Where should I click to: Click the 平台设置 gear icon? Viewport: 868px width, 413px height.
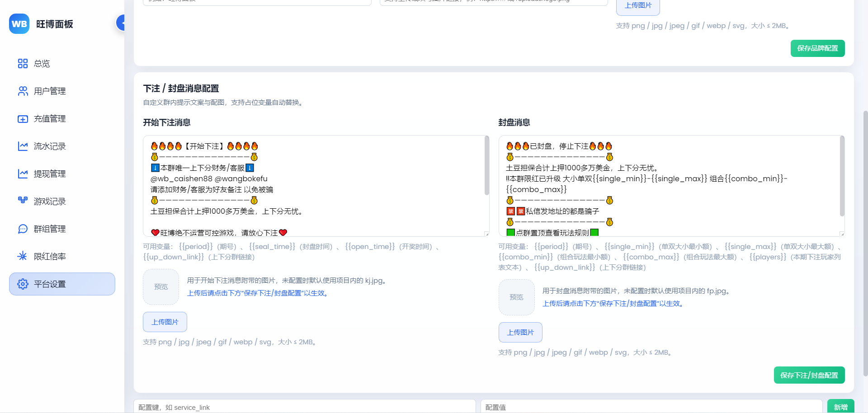23,284
